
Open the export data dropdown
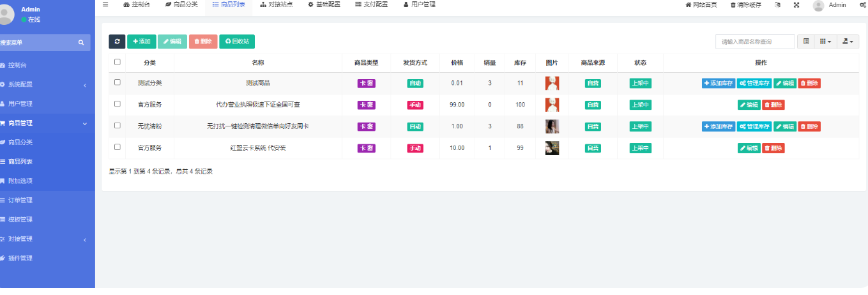848,42
